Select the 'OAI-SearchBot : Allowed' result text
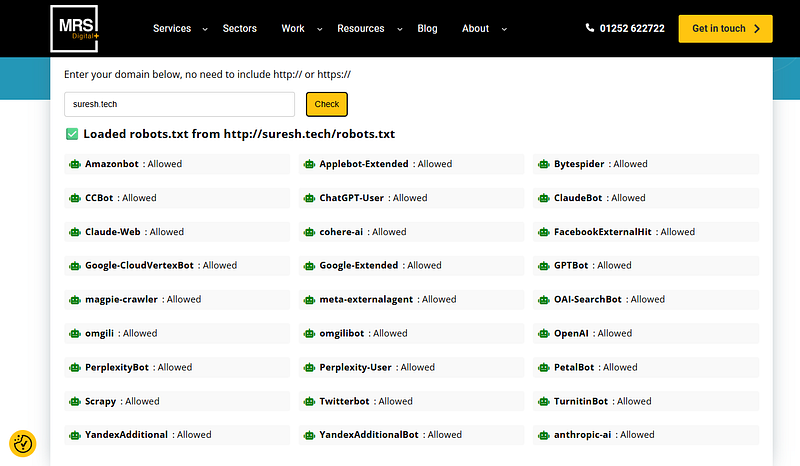The image size is (800, 466). 609,300
